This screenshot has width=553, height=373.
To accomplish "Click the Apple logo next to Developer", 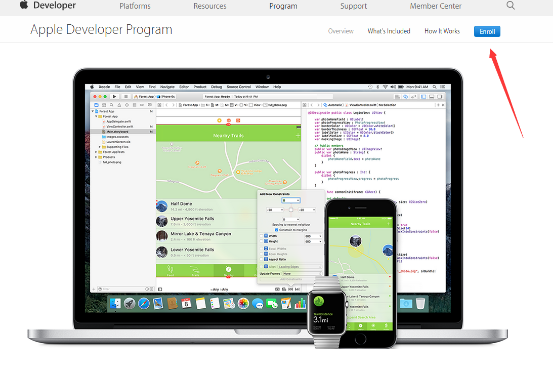I will pyautogui.click(x=24, y=5).
